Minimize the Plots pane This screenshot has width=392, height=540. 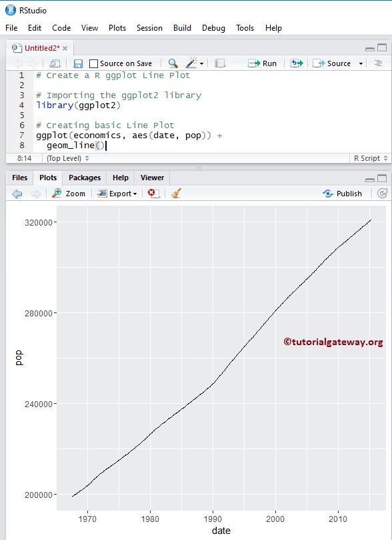[x=370, y=180]
